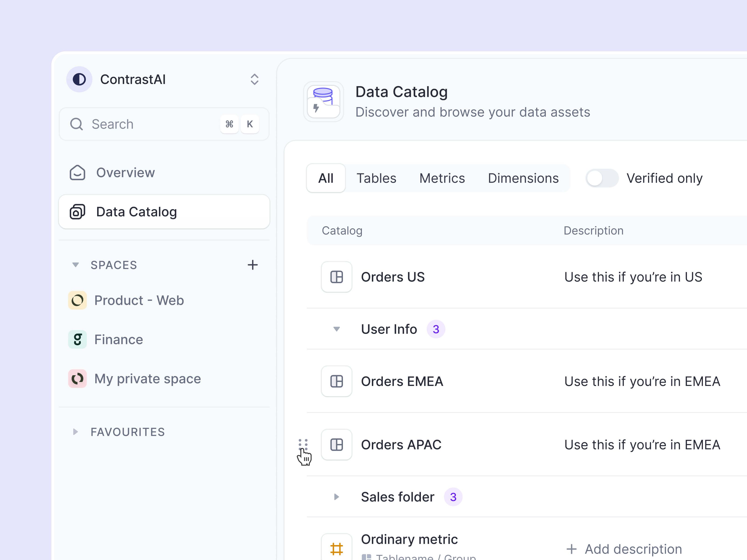Collapse the SPACES section
Viewport: 747px width, 560px height.
76,265
